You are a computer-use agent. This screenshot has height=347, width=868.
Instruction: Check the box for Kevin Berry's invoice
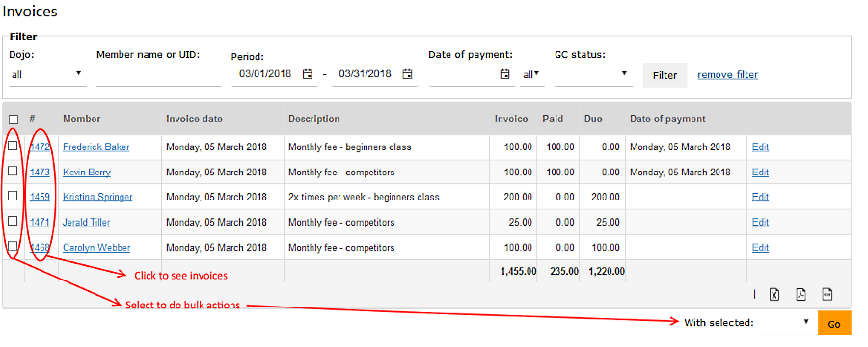(x=13, y=171)
